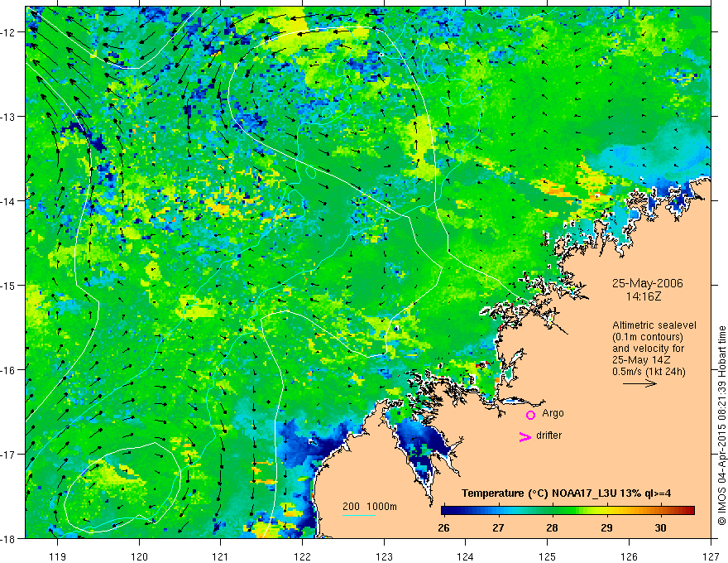The width and height of the screenshot is (728, 563).
Task: Click the latitude axis label '-12'
Action: [x=10, y=32]
